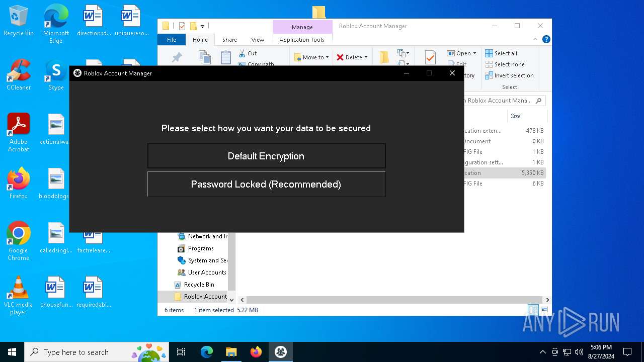
Task: Select calledsingl image file on desktop
Action: 56,238
